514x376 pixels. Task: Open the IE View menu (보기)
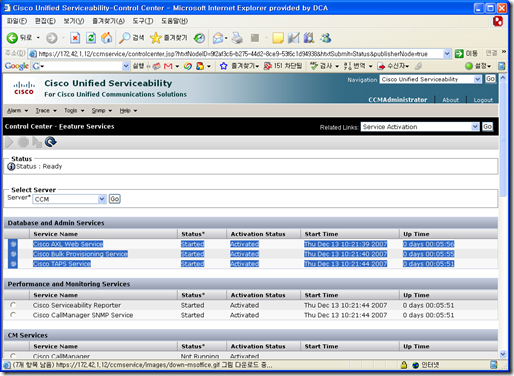pos(74,21)
